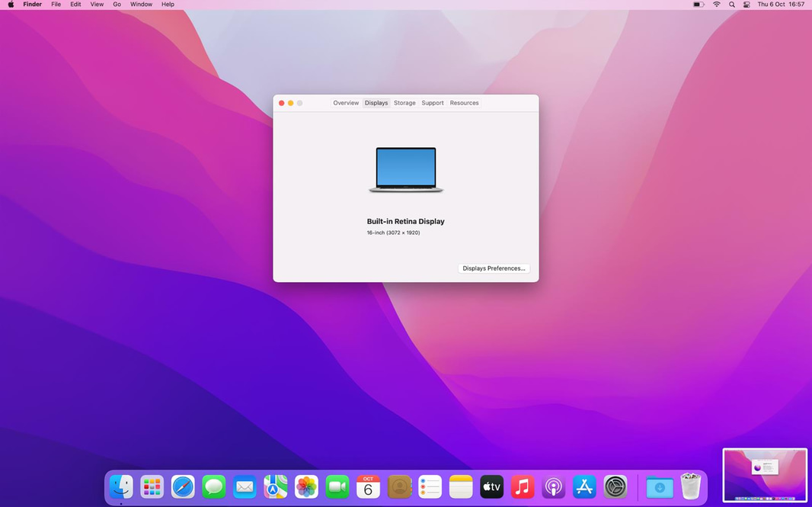Open Control Centre in menu bar
The height and width of the screenshot is (507, 812).
pyautogui.click(x=746, y=4)
